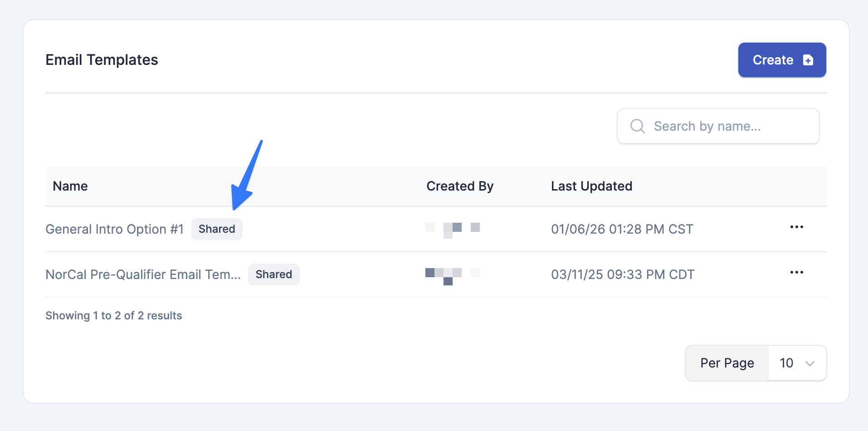Open the NorCal Pre-Qualifier Email Template

(143, 274)
